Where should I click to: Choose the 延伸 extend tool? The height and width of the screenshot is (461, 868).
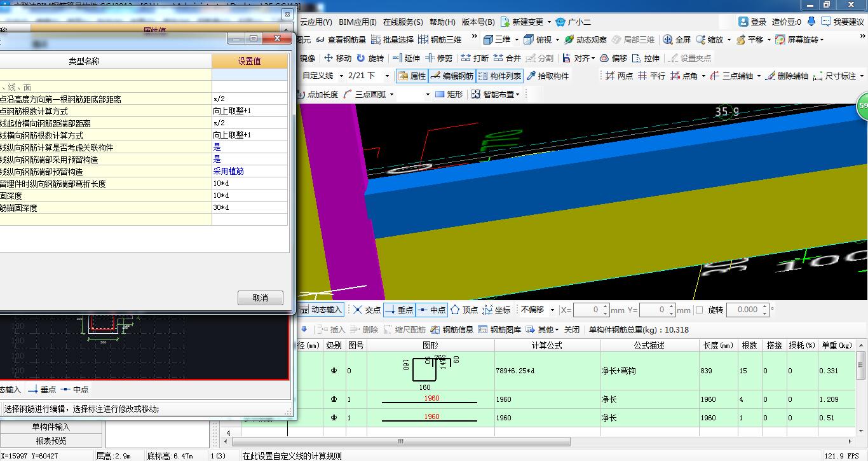point(406,58)
